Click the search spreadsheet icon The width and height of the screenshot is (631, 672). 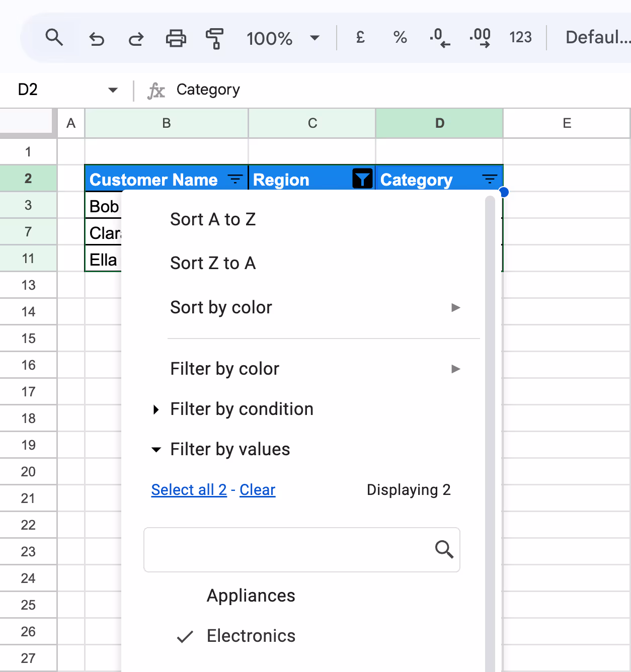point(54,37)
